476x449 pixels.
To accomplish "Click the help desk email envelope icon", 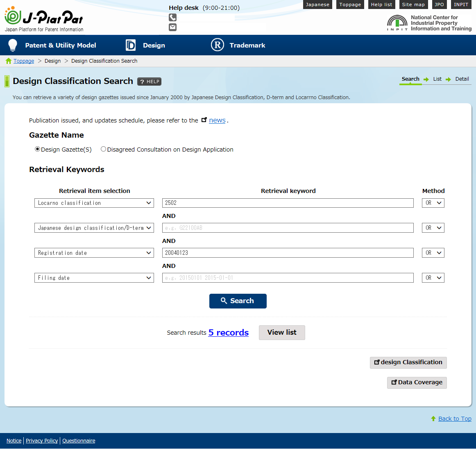I will coord(172,27).
